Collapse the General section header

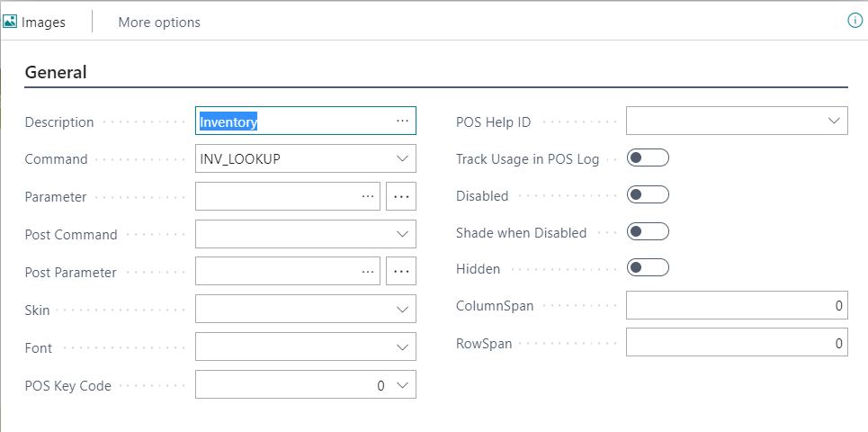coord(56,73)
